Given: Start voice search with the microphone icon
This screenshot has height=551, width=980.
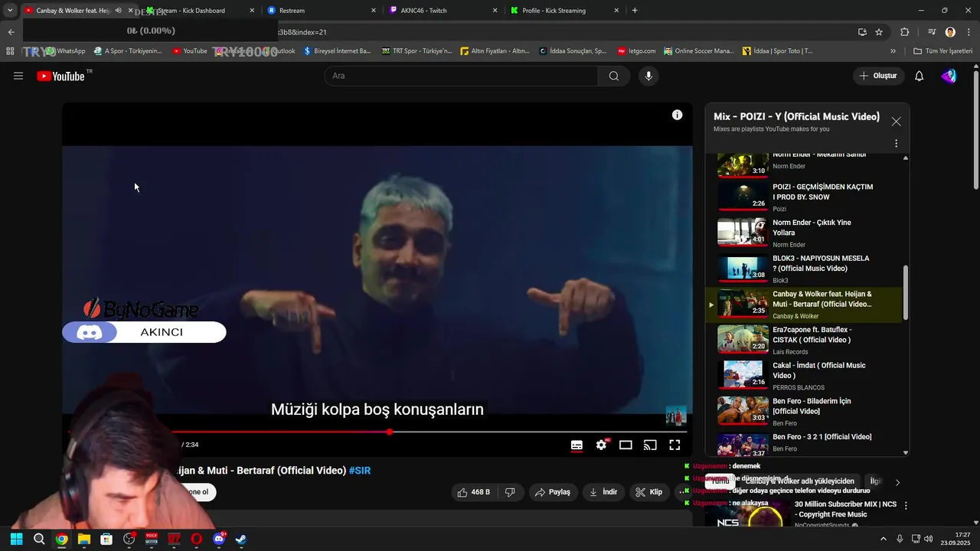Looking at the screenshot, I should point(648,76).
